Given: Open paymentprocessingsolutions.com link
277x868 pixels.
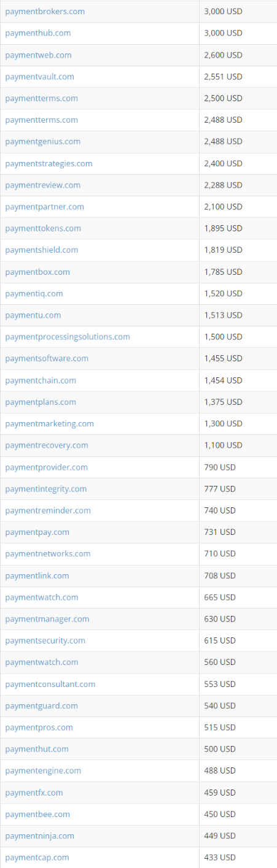Looking at the screenshot, I should [68, 337].
